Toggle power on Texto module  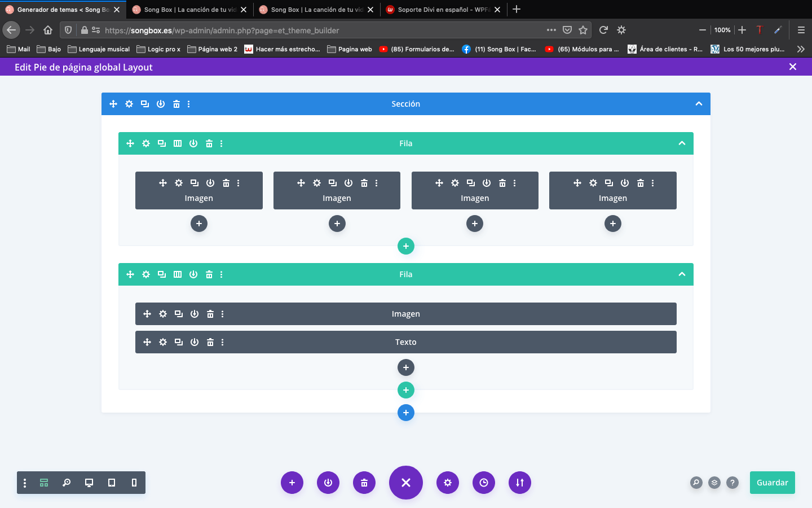195,342
